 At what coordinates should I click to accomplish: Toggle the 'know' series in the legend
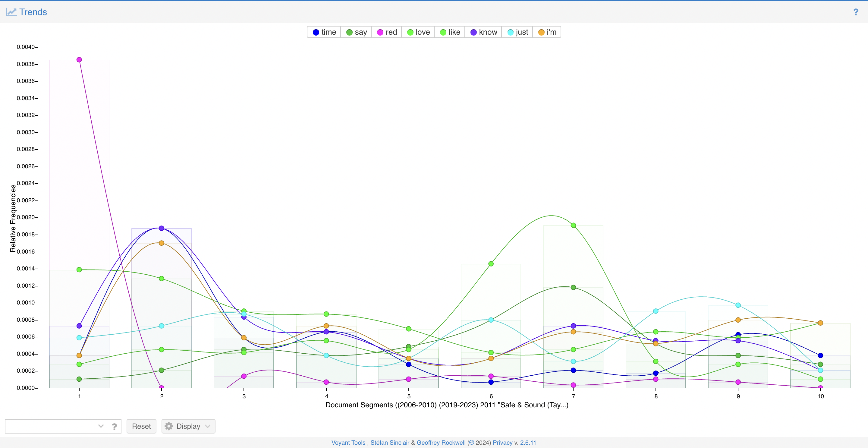483,32
